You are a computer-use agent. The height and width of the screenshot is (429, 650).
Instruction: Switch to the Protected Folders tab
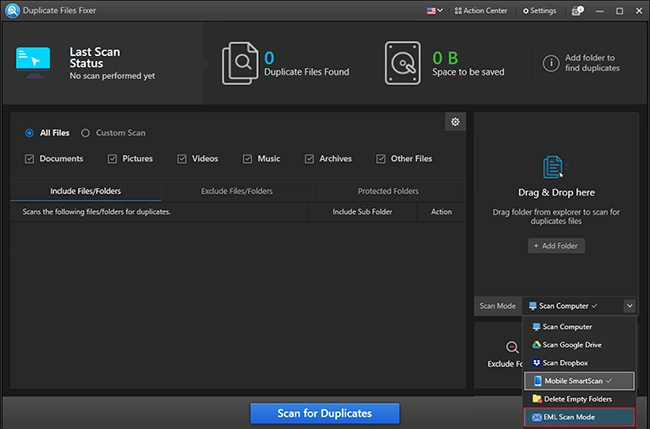point(388,191)
